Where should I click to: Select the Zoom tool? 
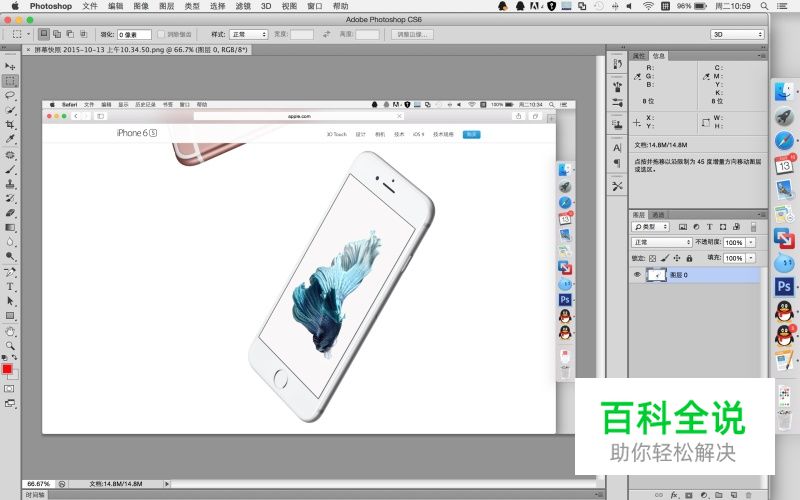10,345
